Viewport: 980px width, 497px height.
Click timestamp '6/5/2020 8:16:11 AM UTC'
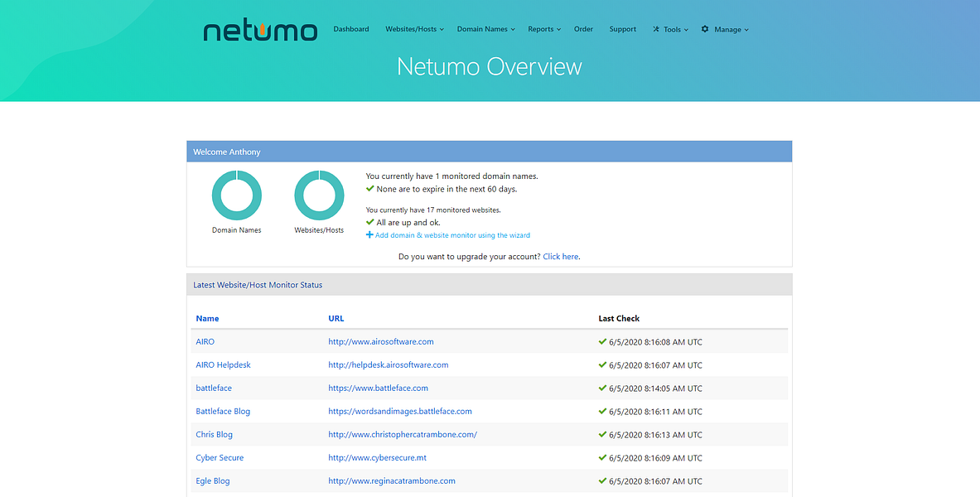click(655, 412)
